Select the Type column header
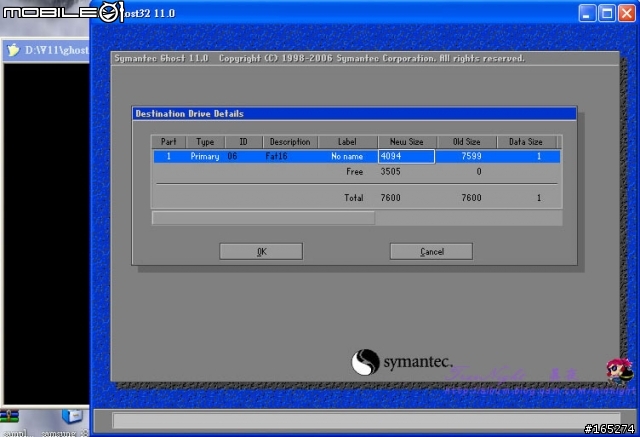Viewport: 640px width, 437px height. (x=205, y=142)
